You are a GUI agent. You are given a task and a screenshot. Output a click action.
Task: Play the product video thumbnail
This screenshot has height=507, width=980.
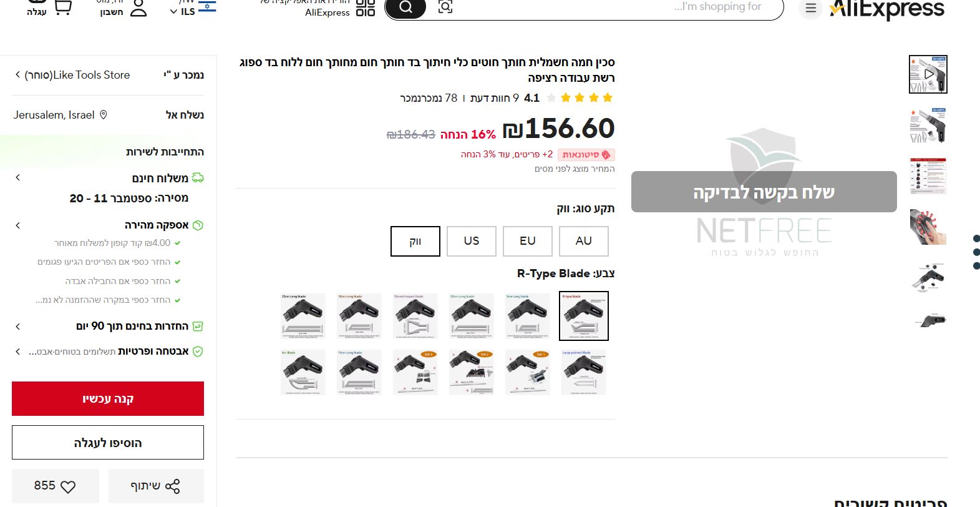pos(928,74)
